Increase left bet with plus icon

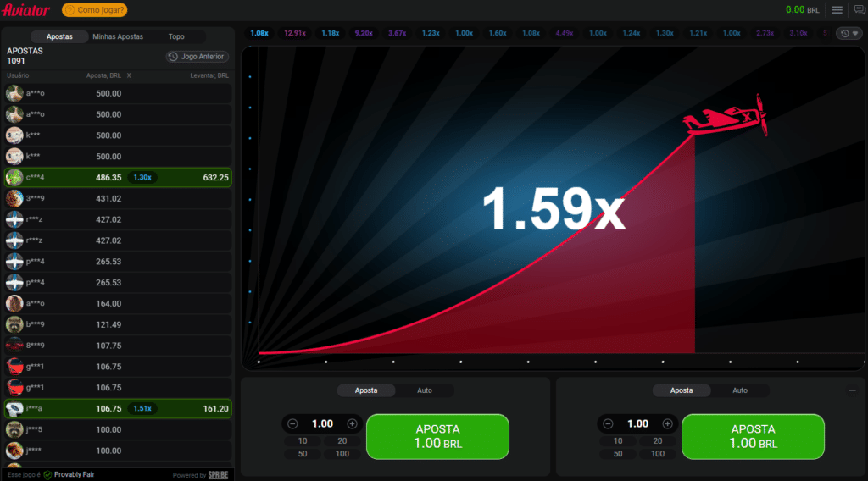tap(352, 423)
